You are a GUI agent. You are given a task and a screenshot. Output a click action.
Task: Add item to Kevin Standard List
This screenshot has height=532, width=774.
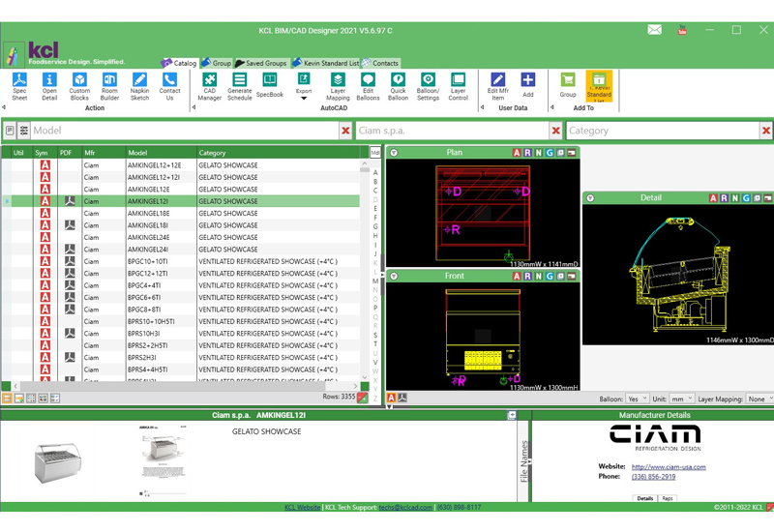(x=599, y=85)
